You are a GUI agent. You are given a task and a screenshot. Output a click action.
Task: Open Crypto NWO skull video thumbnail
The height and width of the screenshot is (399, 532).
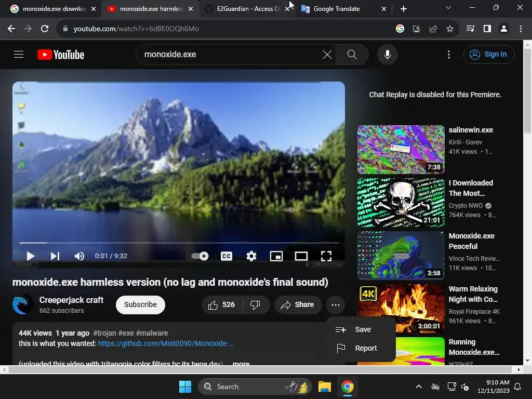401,202
